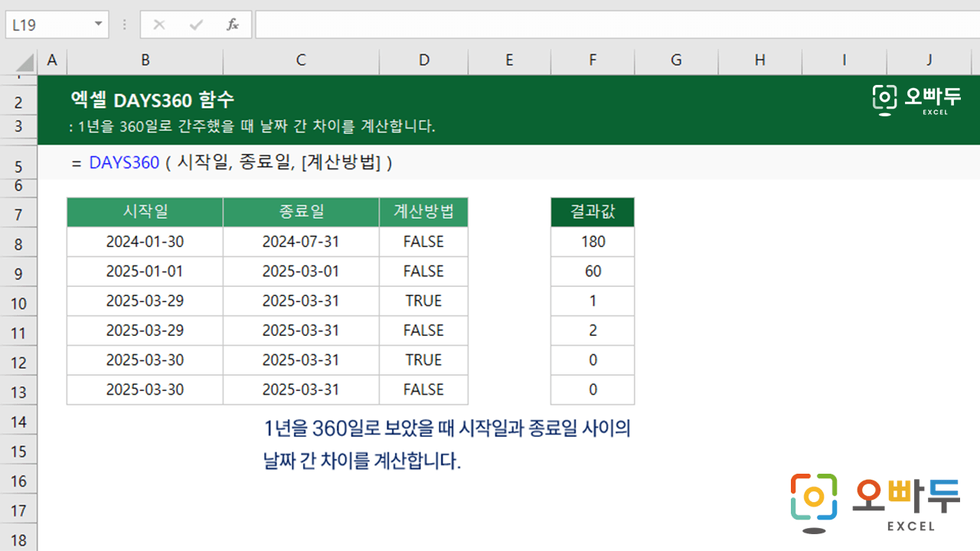The width and height of the screenshot is (980, 551).
Task: Click the Enter checkmark icon in formula bar
Action: click(196, 24)
